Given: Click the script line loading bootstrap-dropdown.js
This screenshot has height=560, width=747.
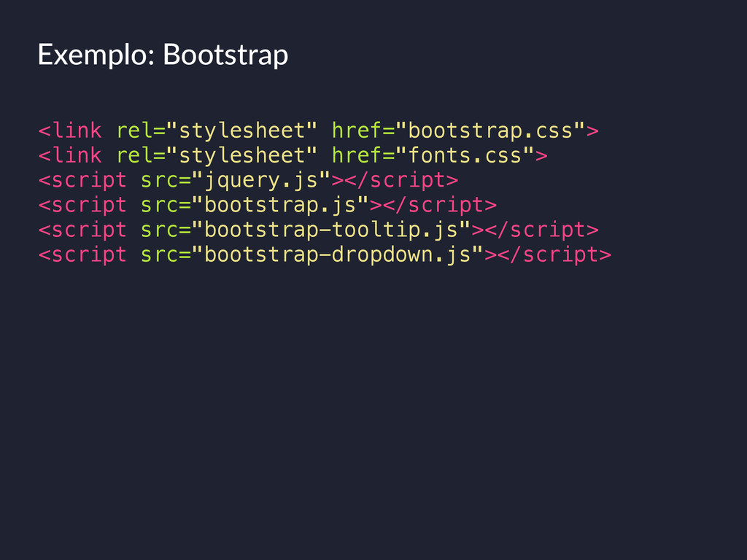Looking at the screenshot, I should (x=325, y=254).
